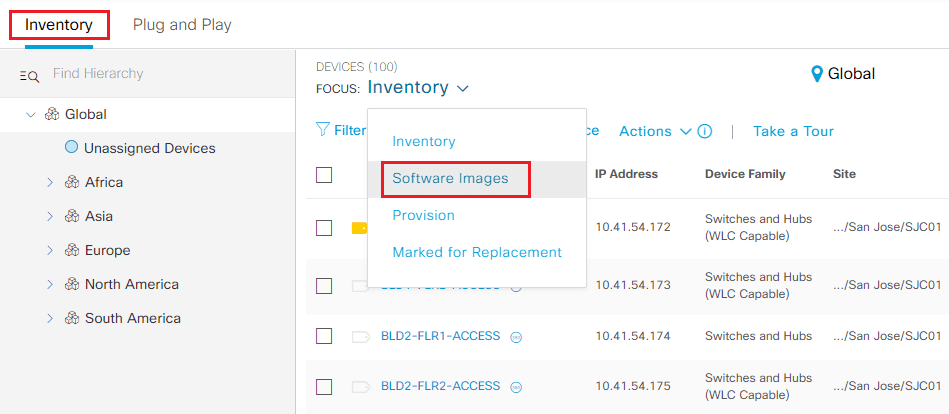Viewport: 949px width, 414px height.
Task: Expand the Africa tree node
Action: 50,182
